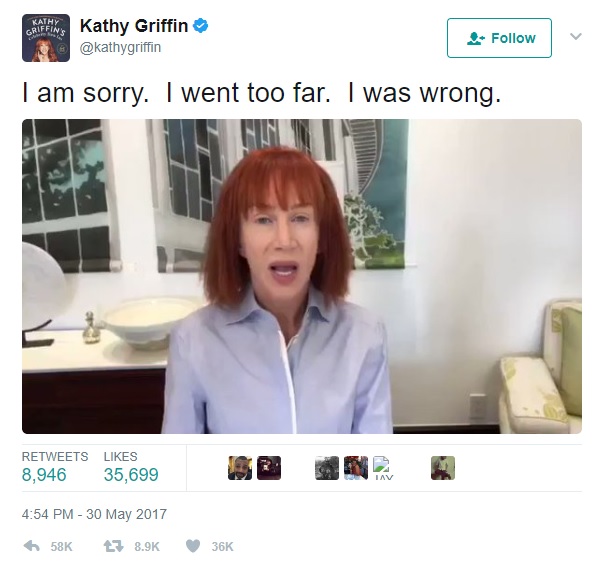This screenshot has height=577, width=600.
Task: Click the retweet arrows icon
Action: 114,546
